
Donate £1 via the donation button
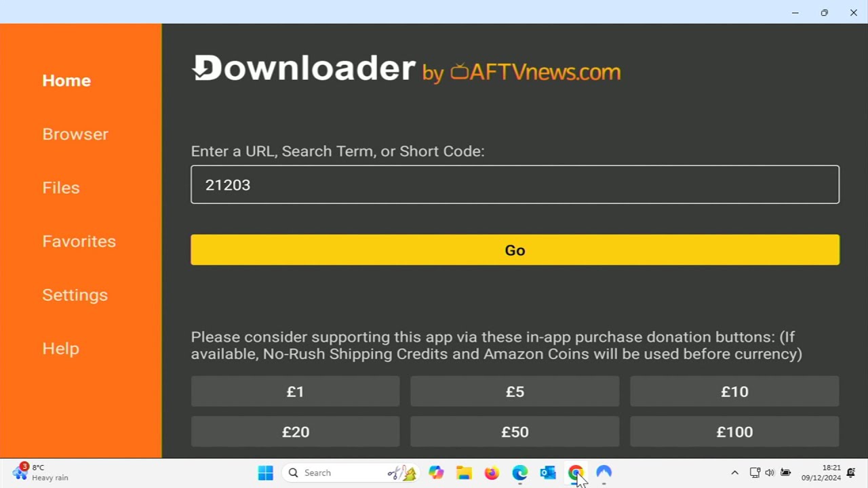295,392
